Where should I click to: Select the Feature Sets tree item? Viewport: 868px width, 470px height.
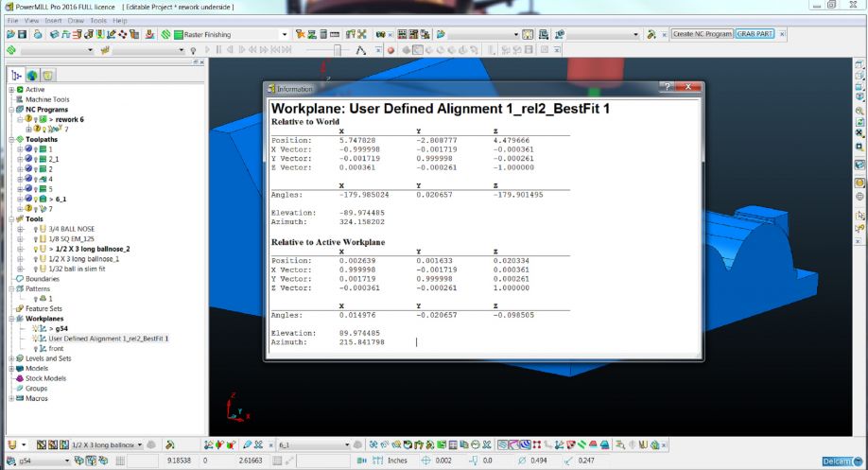point(43,309)
